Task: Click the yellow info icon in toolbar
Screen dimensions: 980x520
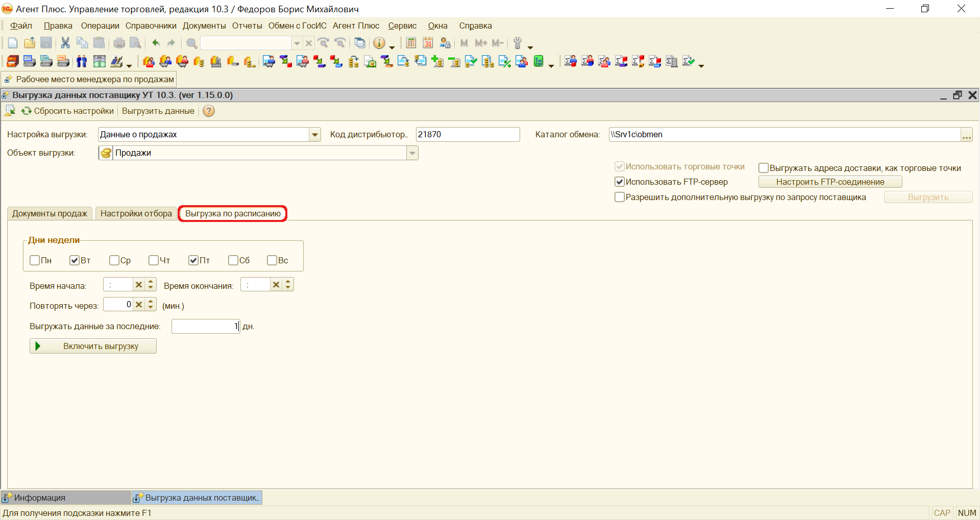Action: pos(379,43)
